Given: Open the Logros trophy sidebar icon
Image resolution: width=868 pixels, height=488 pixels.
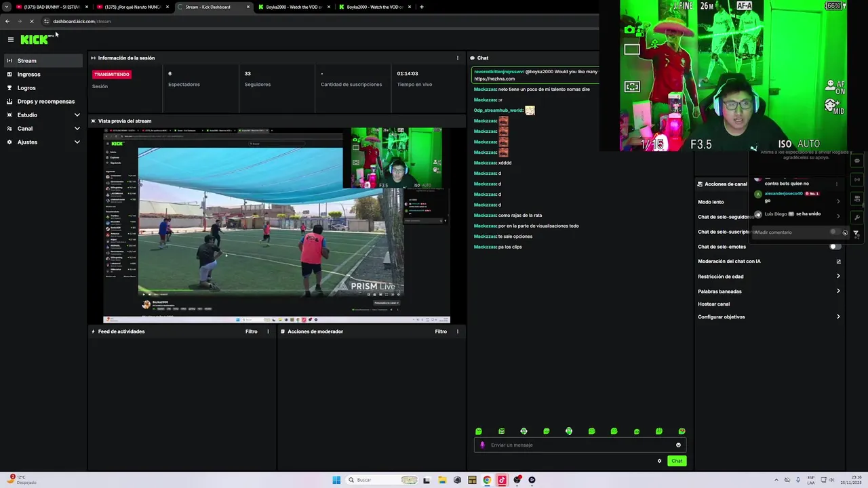Looking at the screenshot, I should 9,88.
